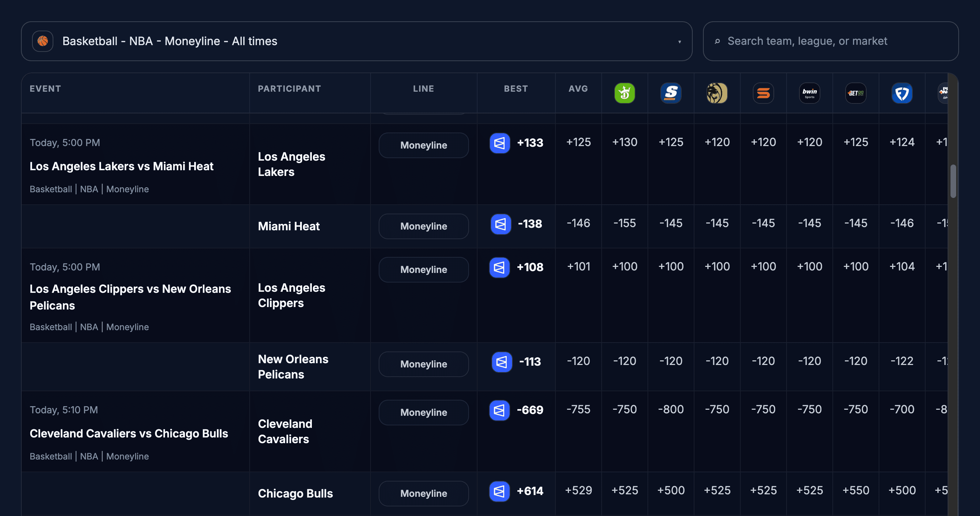The height and width of the screenshot is (516, 980).
Task: Open the BetMGM lion column icon
Action: pos(718,93)
